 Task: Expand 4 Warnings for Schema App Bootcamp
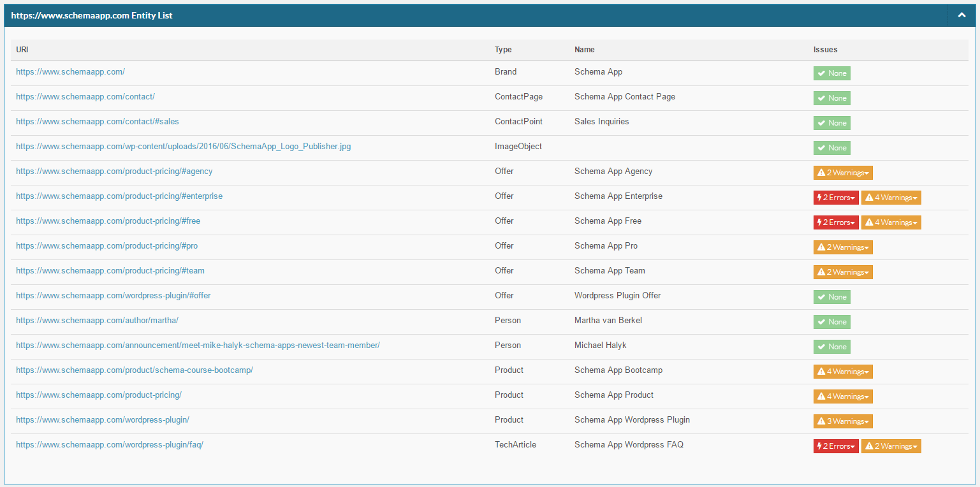[842, 372]
